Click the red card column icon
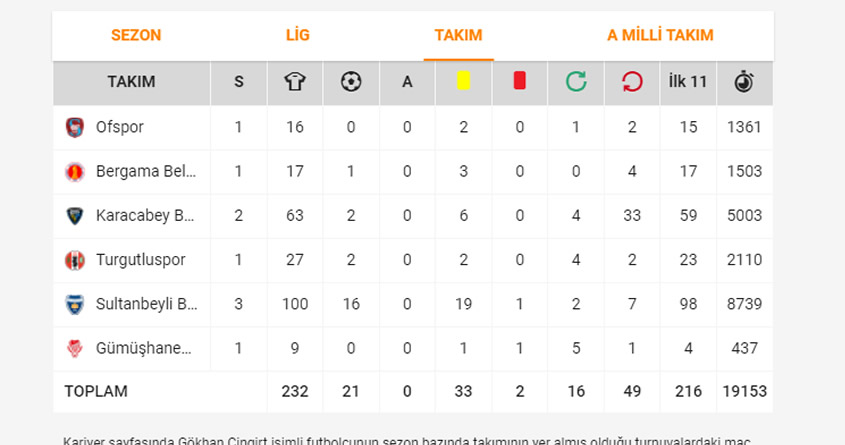This screenshot has height=445, width=845. (x=520, y=81)
